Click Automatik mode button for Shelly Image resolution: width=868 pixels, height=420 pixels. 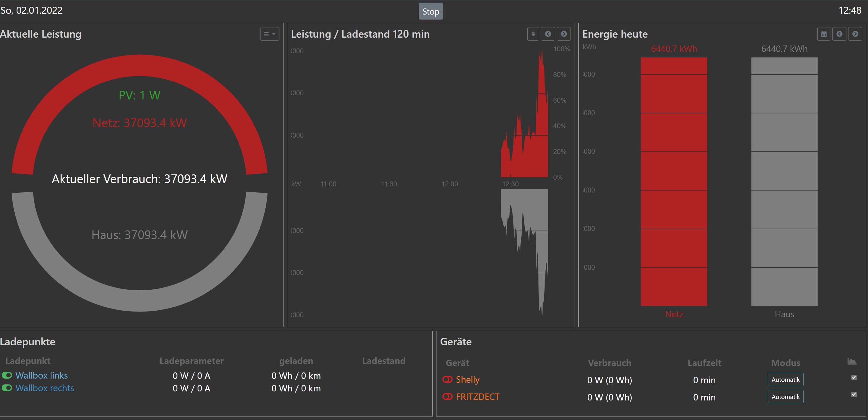[x=785, y=379]
